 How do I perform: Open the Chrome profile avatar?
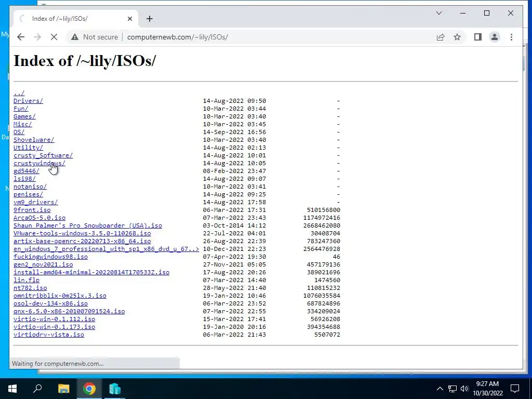click(495, 37)
